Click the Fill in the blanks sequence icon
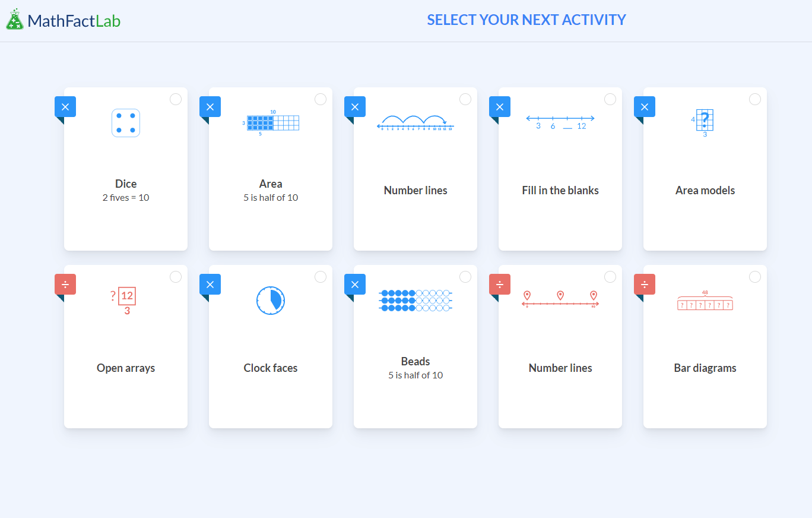 (x=560, y=122)
